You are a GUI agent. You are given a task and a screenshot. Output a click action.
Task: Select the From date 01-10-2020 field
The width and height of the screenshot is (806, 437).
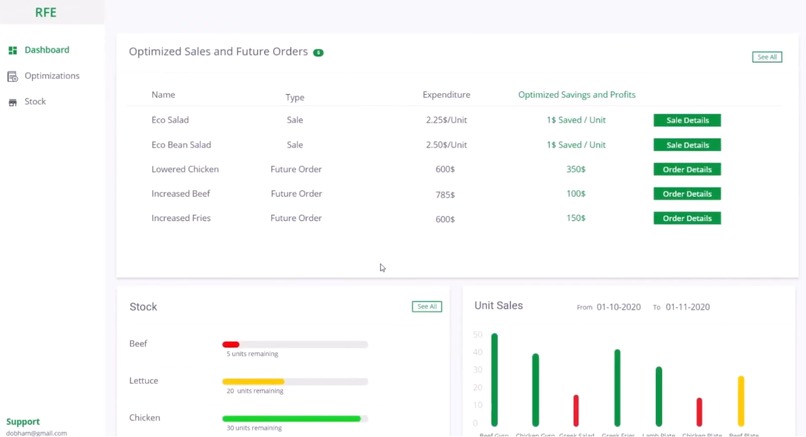(618, 307)
